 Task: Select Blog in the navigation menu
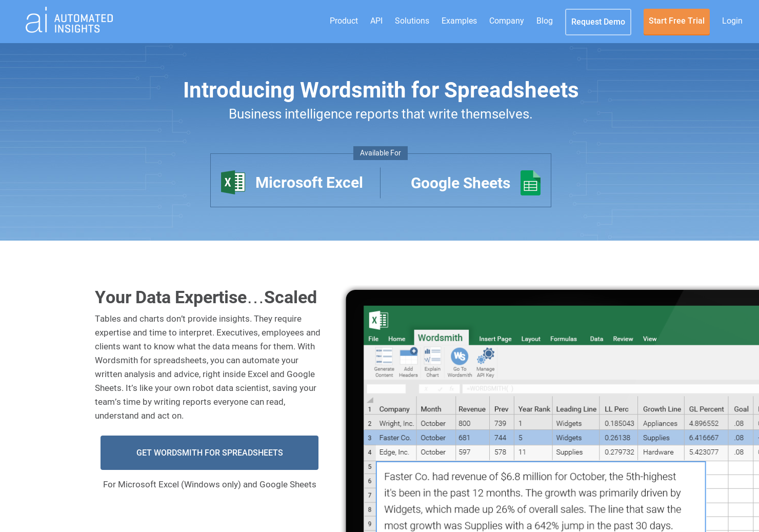(544, 21)
